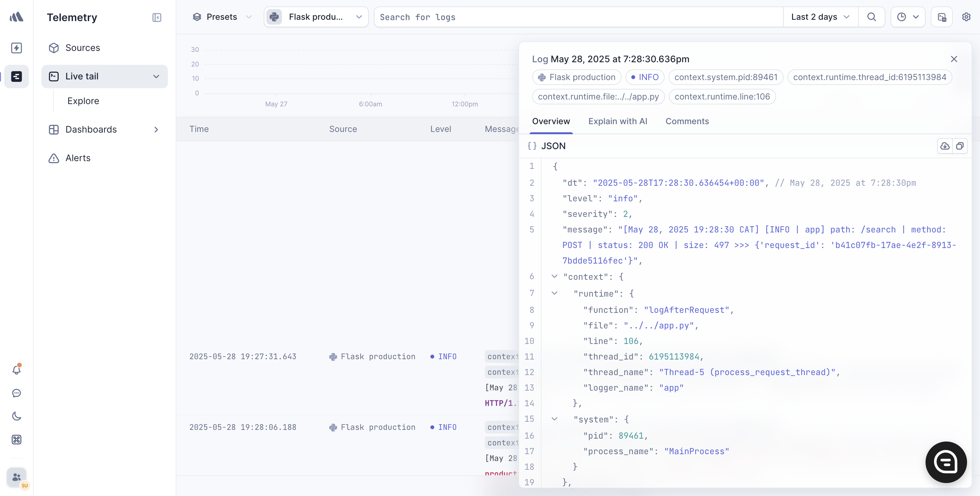Image resolution: width=980 pixels, height=496 pixels.
Task: Open notifications bell icon
Action: (16, 370)
